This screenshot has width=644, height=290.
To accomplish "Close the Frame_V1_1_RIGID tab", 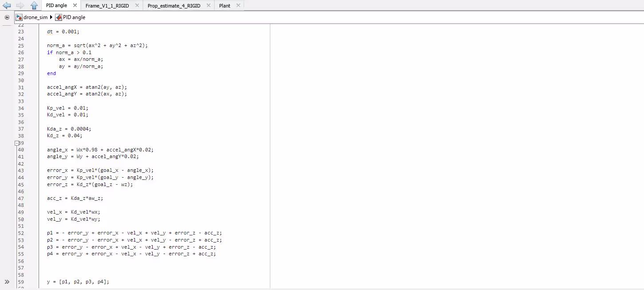I will tap(137, 5).
